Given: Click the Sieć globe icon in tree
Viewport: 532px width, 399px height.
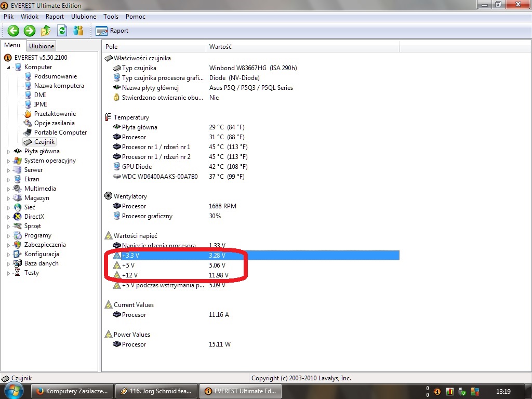Looking at the screenshot, I should (17, 207).
